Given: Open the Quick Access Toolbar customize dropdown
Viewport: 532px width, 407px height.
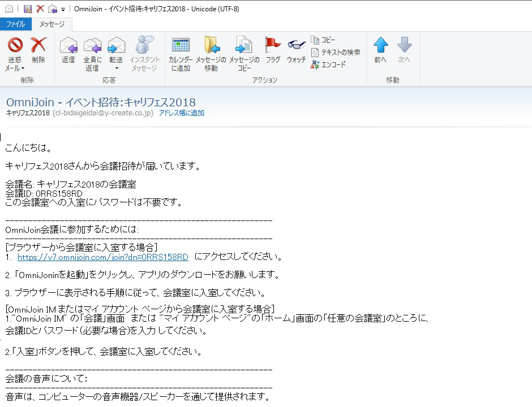Looking at the screenshot, I should coord(63,9).
